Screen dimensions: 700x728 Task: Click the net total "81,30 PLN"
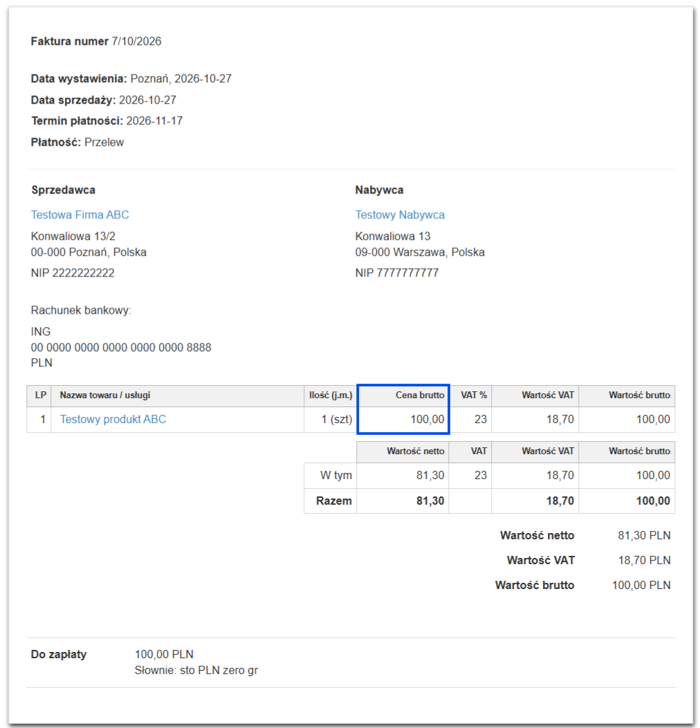click(644, 536)
